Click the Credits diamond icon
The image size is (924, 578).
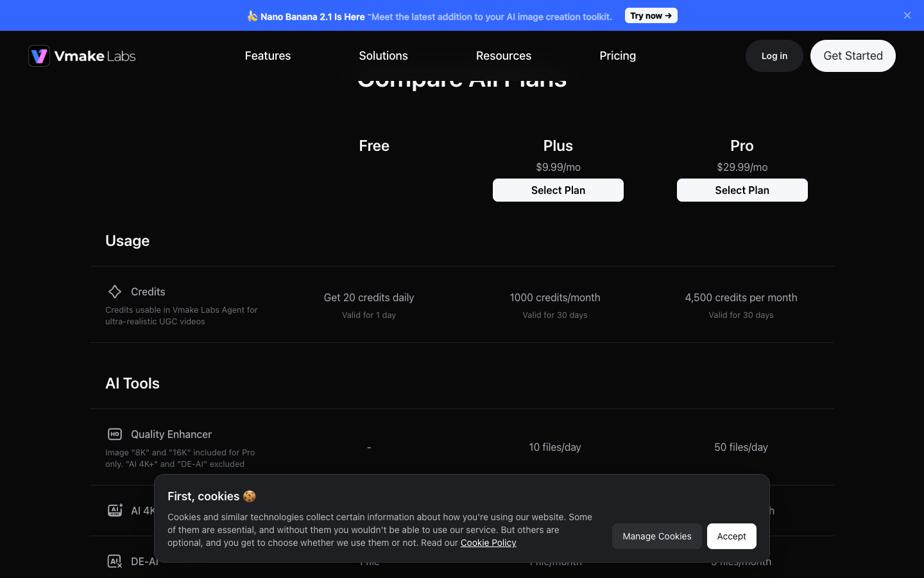point(115,292)
